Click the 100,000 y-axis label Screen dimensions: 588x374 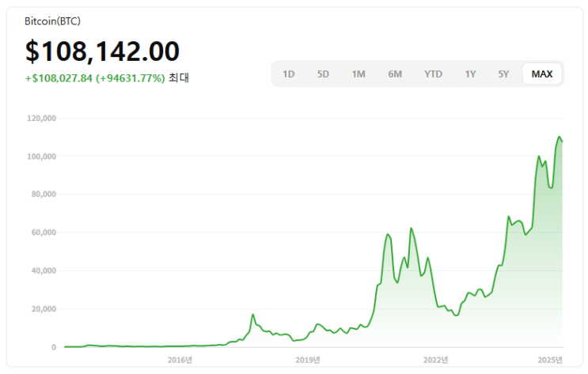(42, 157)
